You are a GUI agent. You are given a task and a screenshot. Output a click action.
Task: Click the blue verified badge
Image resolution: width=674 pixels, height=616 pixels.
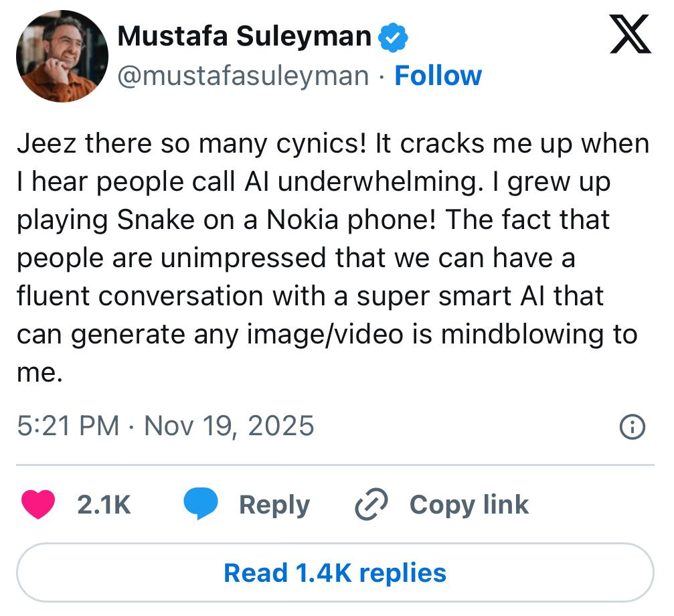(x=394, y=37)
